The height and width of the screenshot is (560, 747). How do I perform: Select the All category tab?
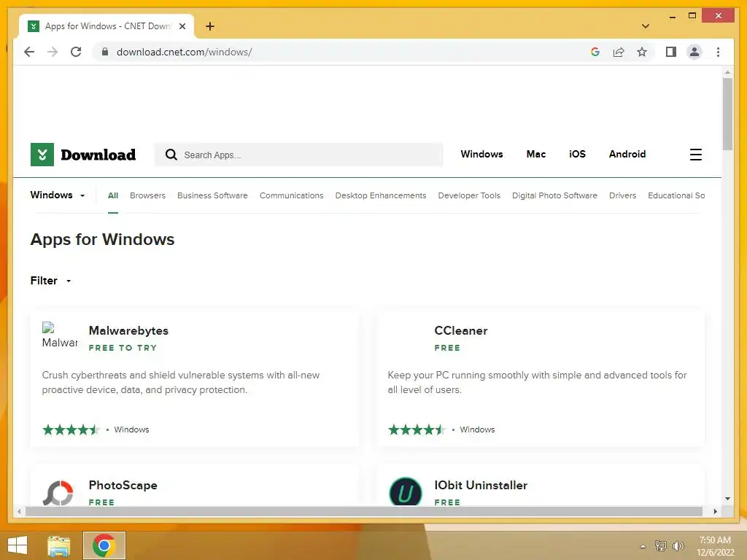113,195
